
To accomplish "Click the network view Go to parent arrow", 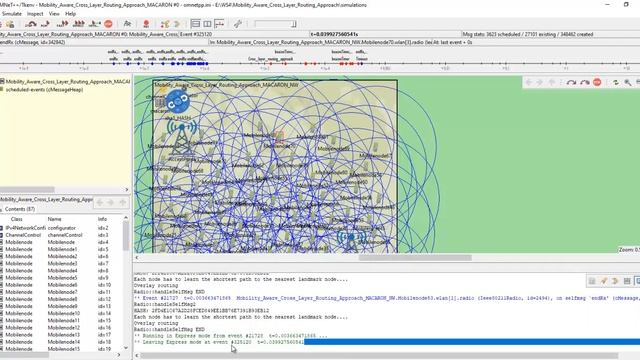I will [x=552, y=82].
